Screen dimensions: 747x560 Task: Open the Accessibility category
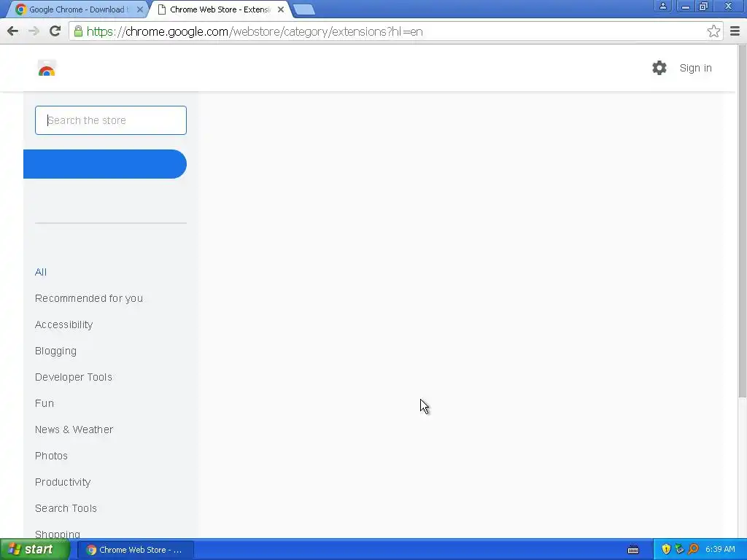[x=64, y=324]
